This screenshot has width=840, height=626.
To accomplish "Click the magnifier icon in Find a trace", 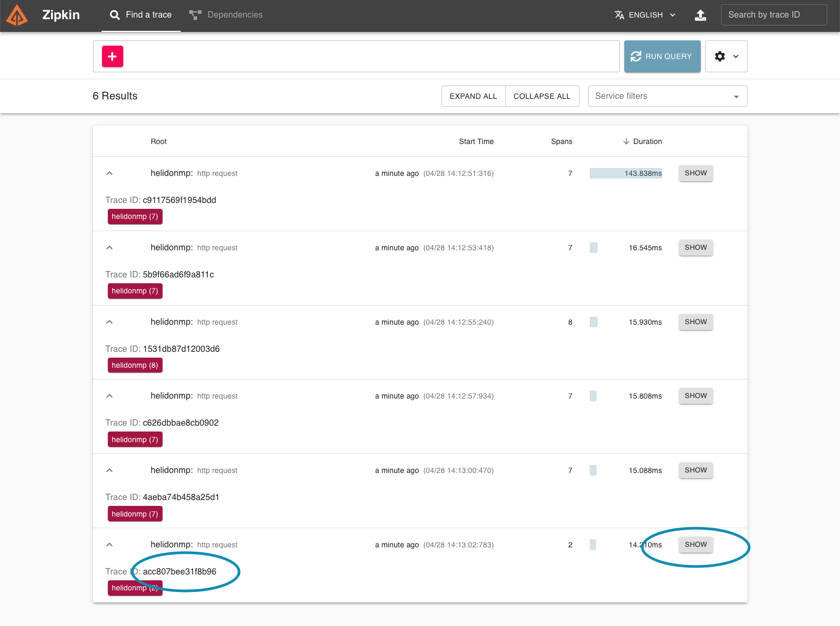I will pyautogui.click(x=115, y=15).
